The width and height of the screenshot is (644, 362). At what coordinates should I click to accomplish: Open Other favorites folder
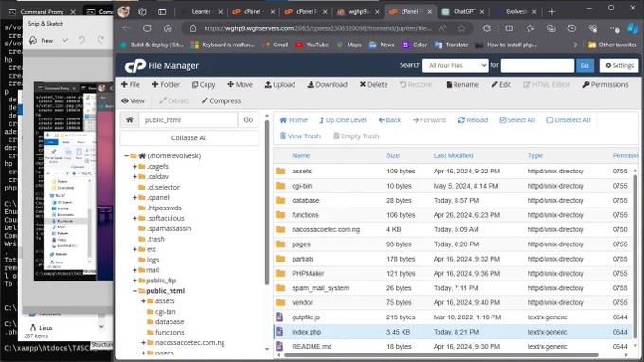tap(613, 45)
